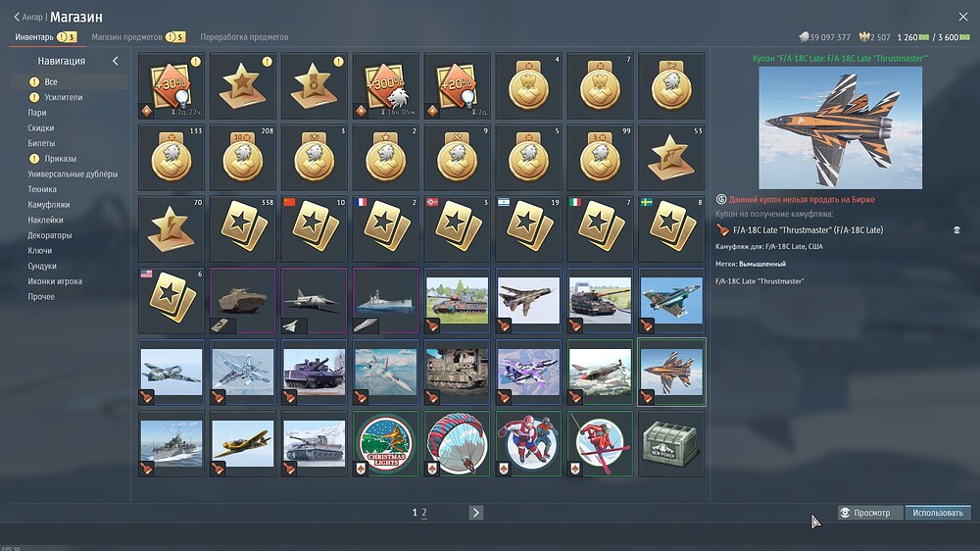
Task: Select the yellow airplane camouflage coupon
Action: tap(242, 444)
